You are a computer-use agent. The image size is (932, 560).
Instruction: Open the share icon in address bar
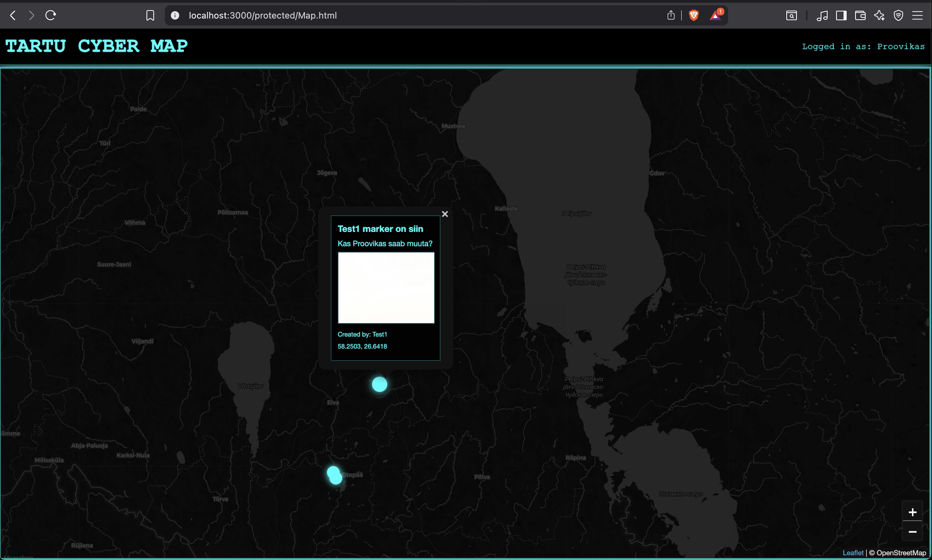[x=671, y=15]
